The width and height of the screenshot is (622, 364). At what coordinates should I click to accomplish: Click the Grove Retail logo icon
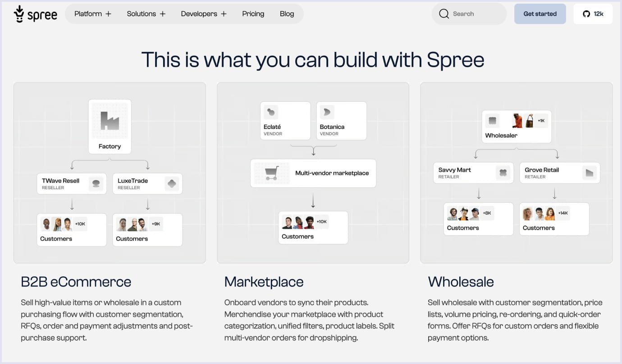click(589, 173)
